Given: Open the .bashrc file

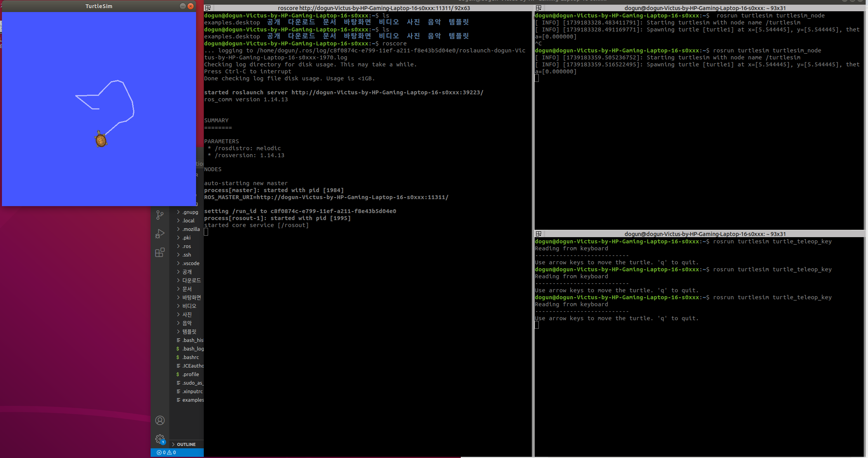Looking at the screenshot, I should (x=191, y=357).
